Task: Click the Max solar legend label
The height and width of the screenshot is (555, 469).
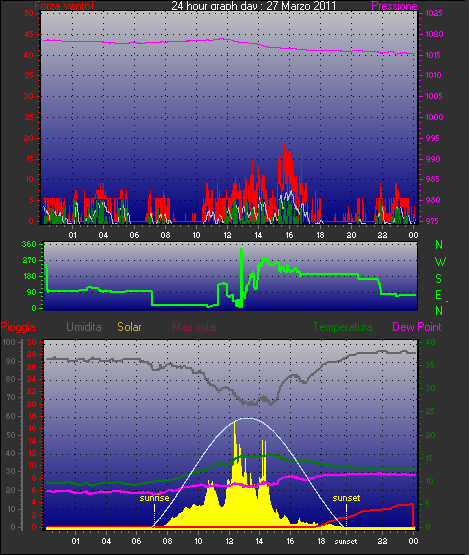Action: [x=195, y=327]
